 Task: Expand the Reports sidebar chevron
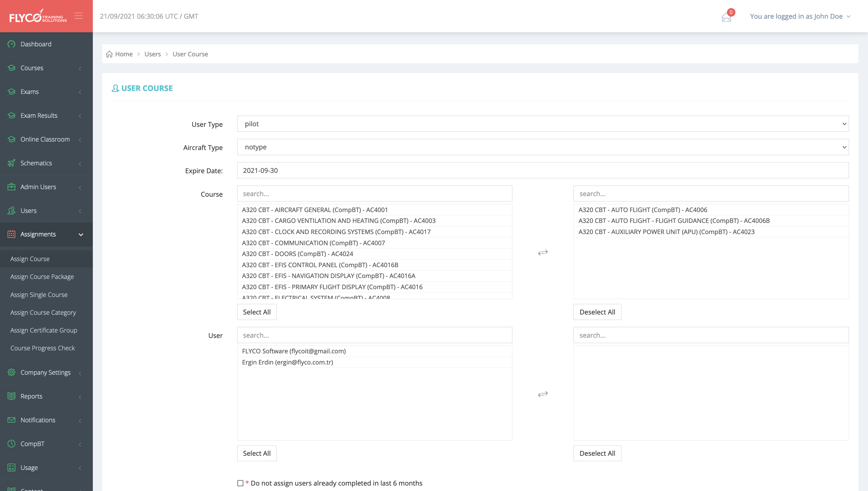[80, 397]
